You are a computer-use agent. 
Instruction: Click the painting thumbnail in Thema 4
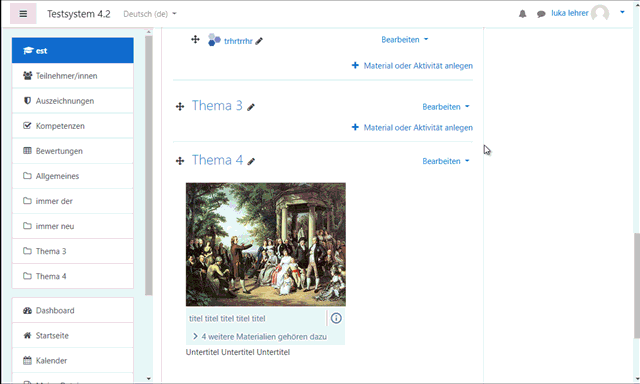266,244
